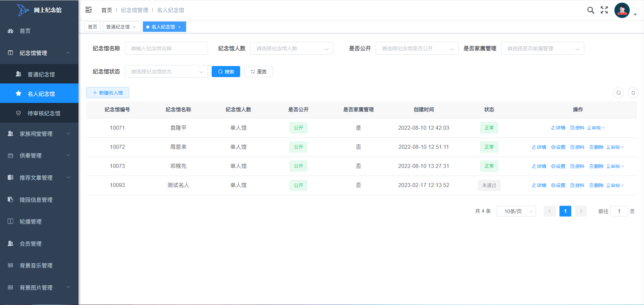Open 轮播管理 in the sidebar
644x305 pixels.
(x=39, y=222)
